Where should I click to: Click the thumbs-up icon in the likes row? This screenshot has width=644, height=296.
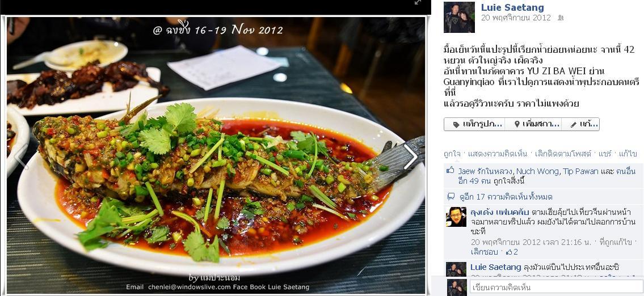pos(451,171)
